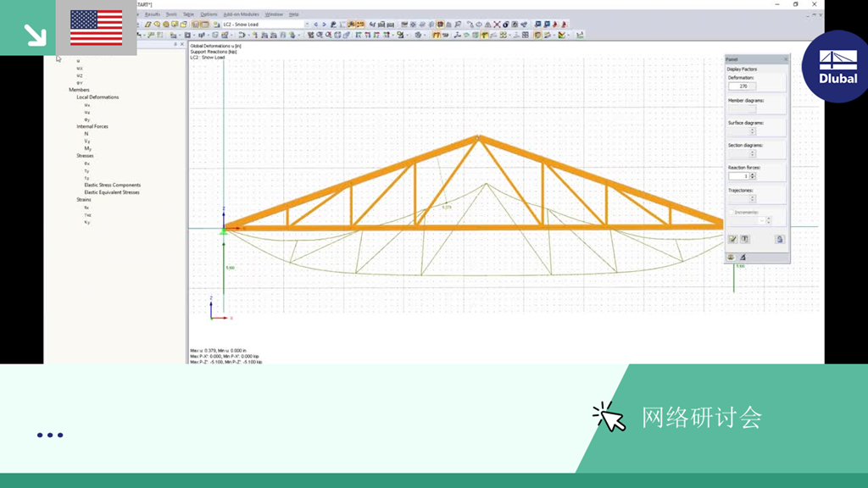The height and width of the screenshot is (488, 868).
Task: Click the Trajectories spinner
Action: [753, 198]
